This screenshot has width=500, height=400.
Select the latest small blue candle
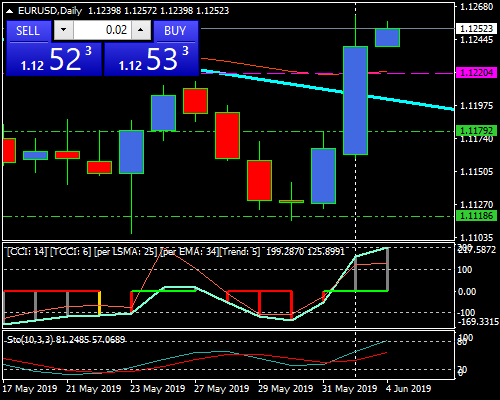[387, 37]
